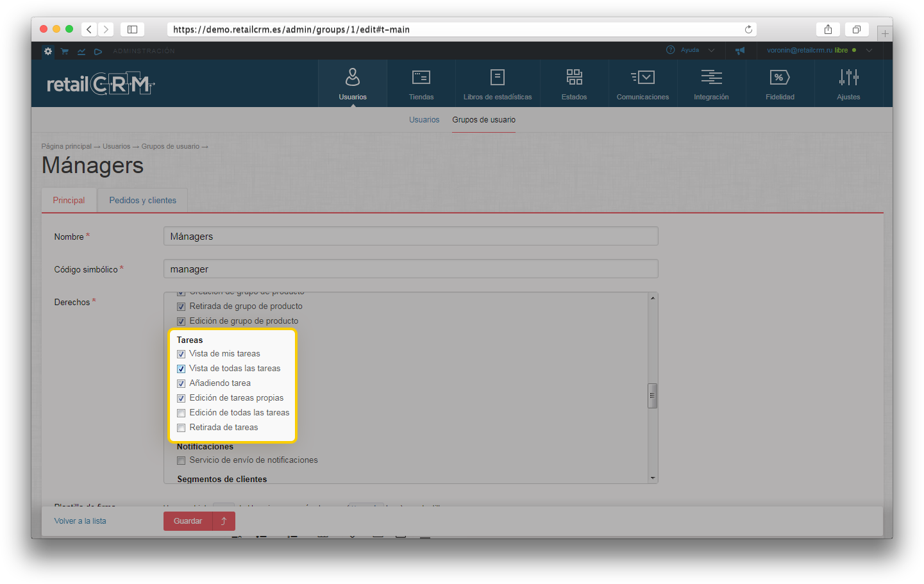Click the ADMINSTRACIÓN label
This screenshot has height=584, width=924.
point(144,51)
